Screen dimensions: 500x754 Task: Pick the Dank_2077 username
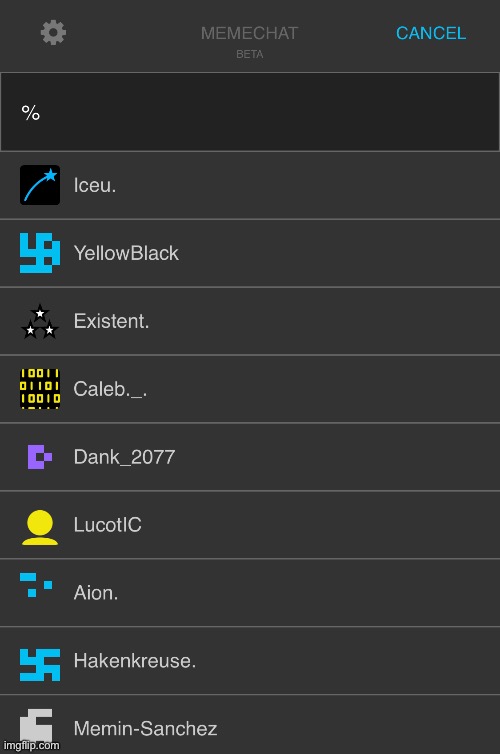[124, 457]
